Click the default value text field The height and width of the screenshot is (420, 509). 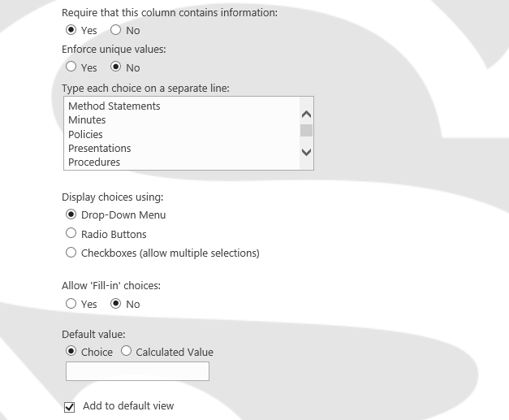137,371
